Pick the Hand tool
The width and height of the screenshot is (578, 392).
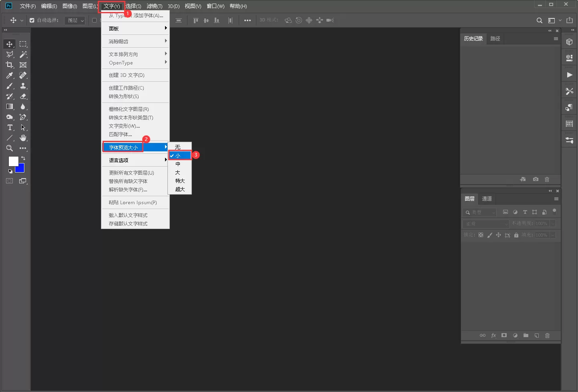pos(23,138)
